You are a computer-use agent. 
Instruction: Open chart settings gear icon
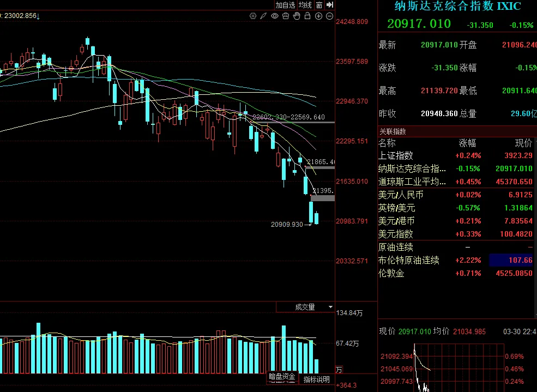click(x=253, y=16)
